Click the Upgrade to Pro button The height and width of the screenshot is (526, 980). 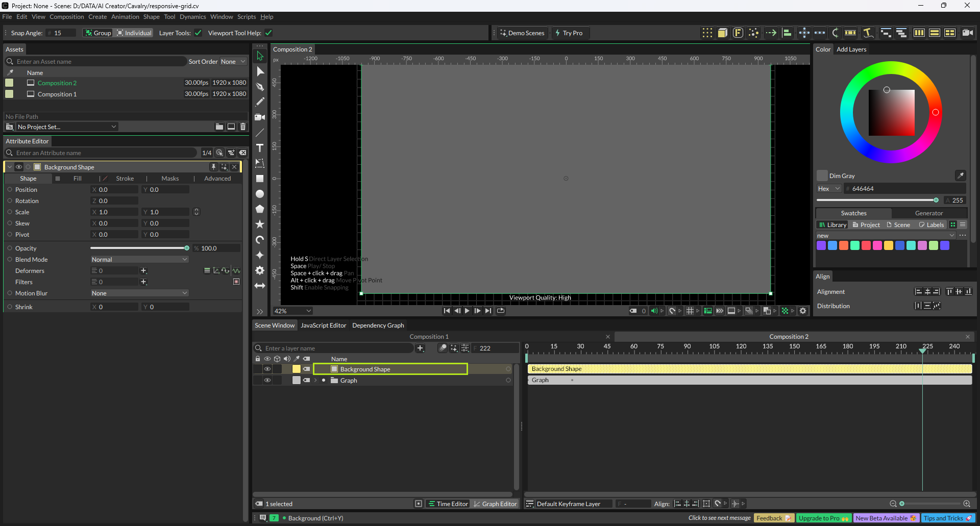point(823,518)
